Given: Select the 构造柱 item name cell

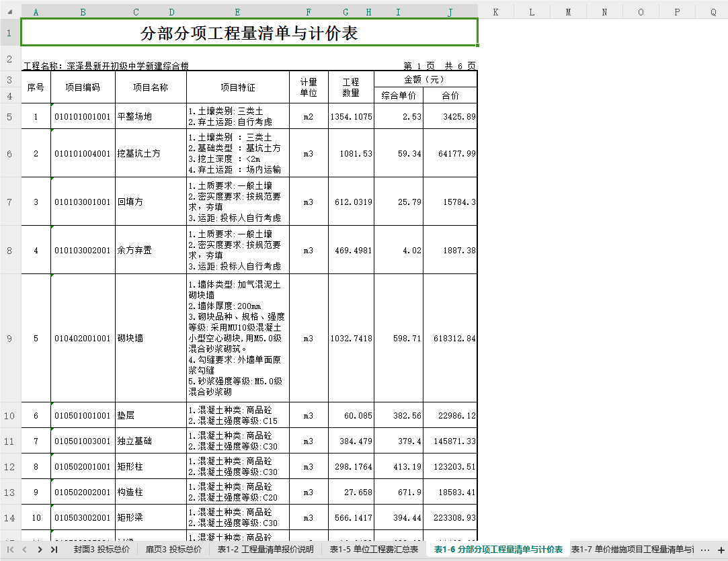Looking at the screenshot, I should [x=151, y=492].
